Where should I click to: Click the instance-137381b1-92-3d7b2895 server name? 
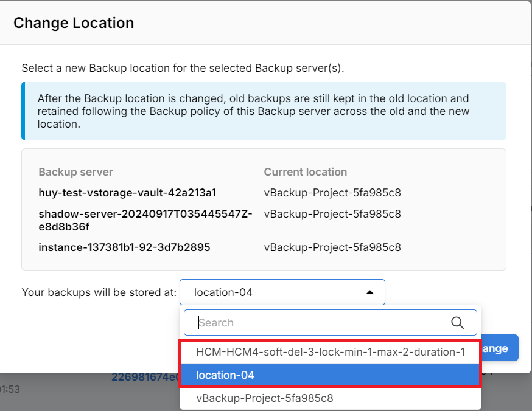click(125, 247)
